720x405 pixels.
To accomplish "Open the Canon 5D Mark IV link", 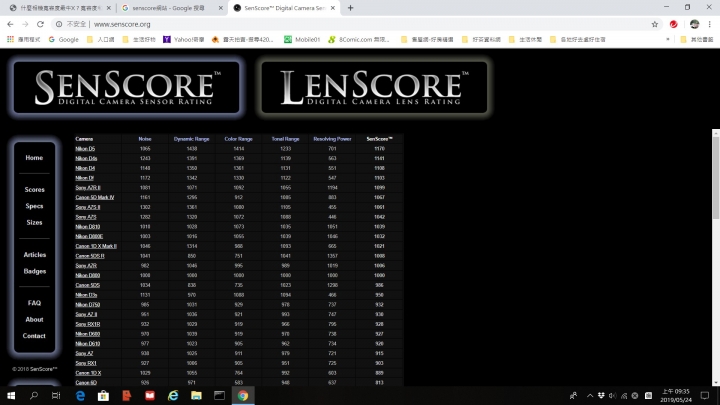I will (x=95, y=197).
